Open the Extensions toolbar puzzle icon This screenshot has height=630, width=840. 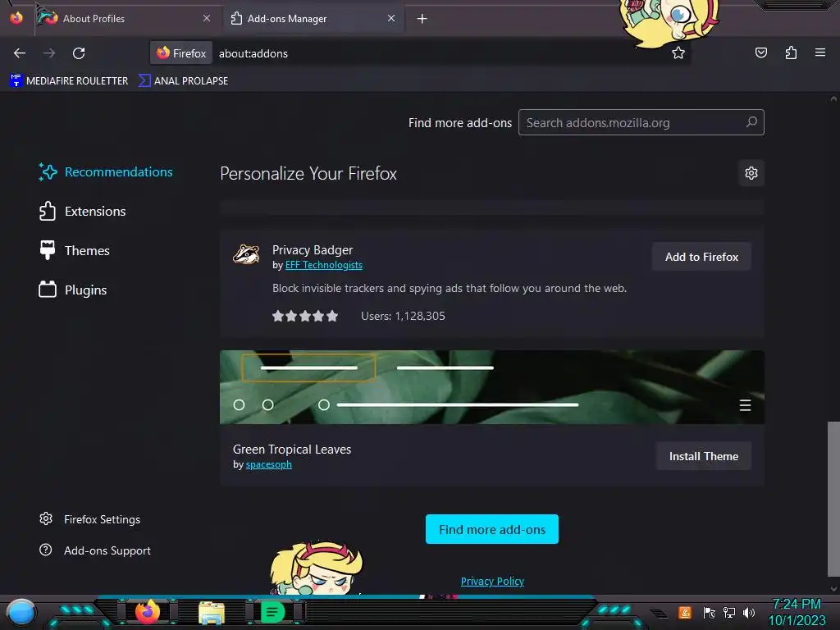(791, 52)
